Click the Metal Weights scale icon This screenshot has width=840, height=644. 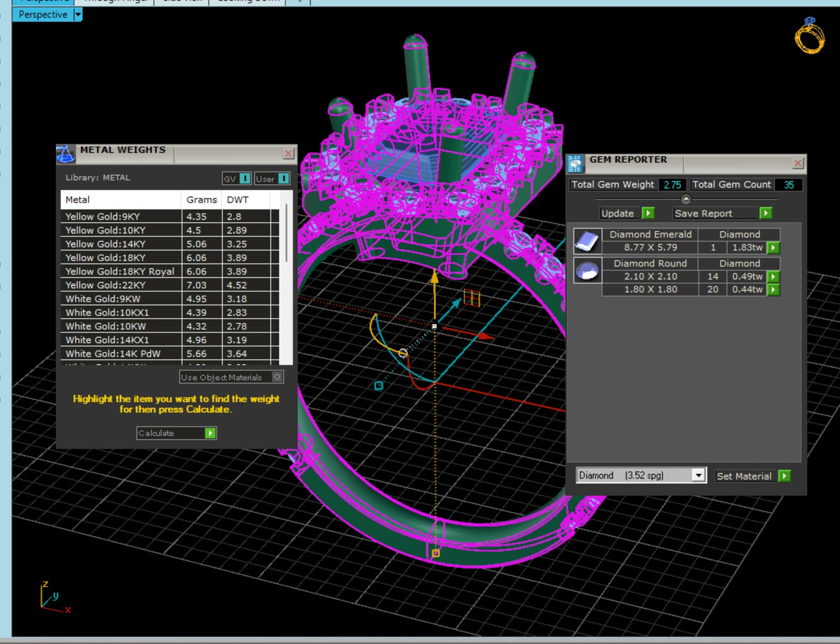(66, 154)
